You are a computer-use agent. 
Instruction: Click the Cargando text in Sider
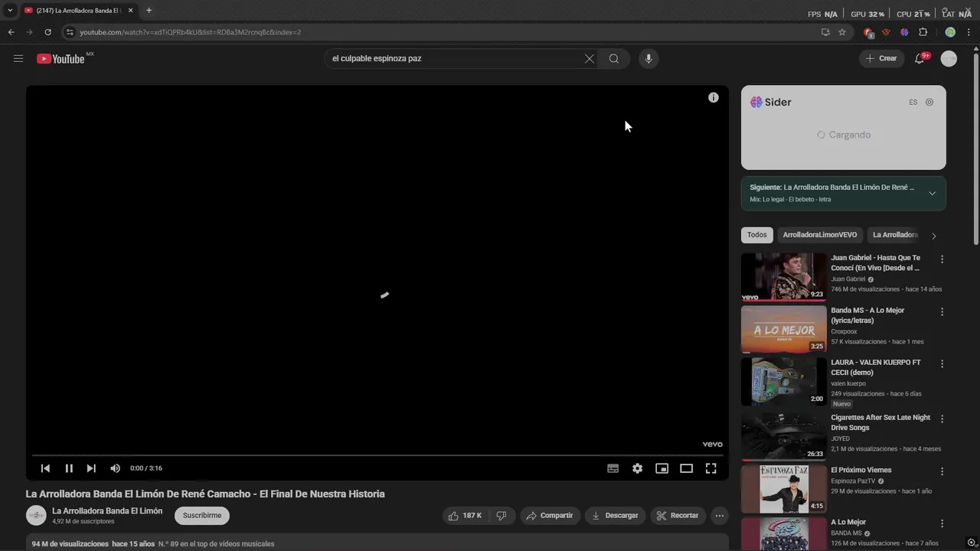[x=850, y=135]
